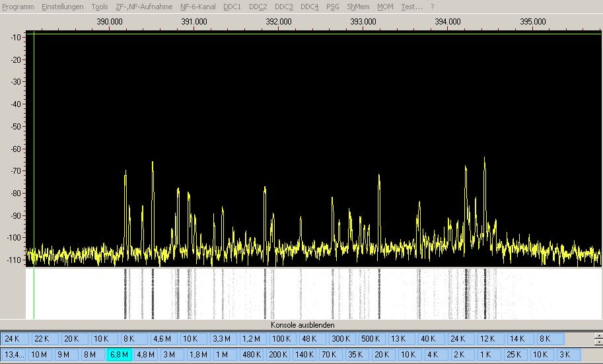Open the DDC2 menu
Screen dimensions: 603x364
[x=258, y=7]
